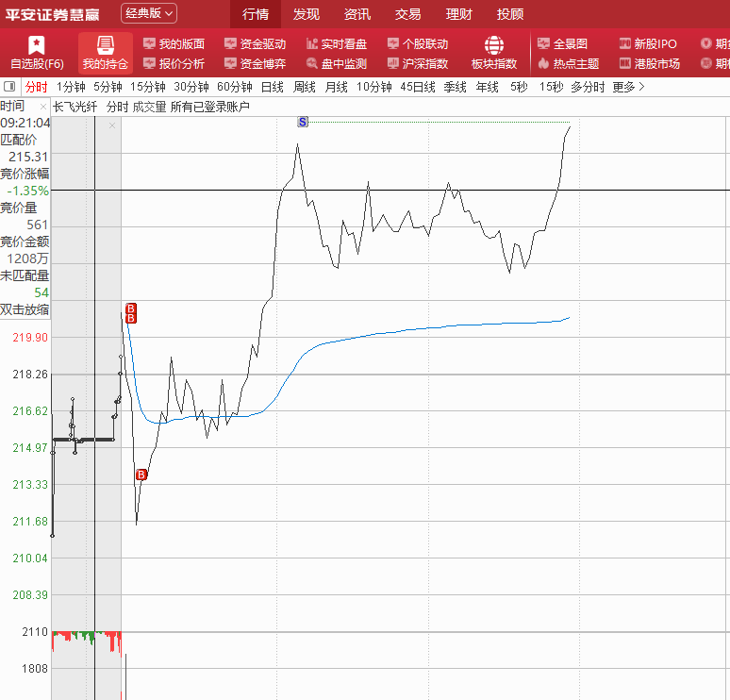Click 成交量 volume label

[149, 107]
